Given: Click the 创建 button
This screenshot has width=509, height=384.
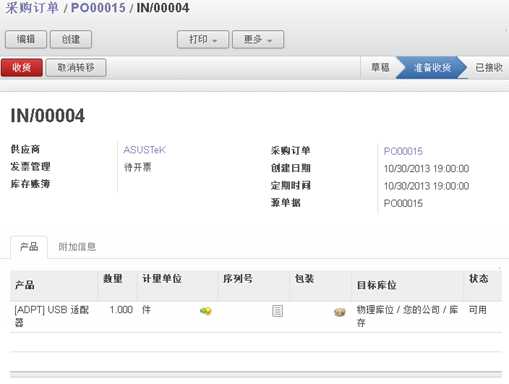Looking at the screenshot, I should click(71, 39).
